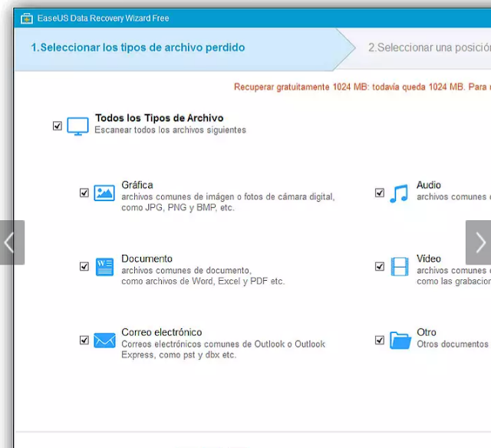Click the EaseUS Data Recovery Wizard Free title
The width and height of the screenshot is (491, 448).
click(103, 18)
